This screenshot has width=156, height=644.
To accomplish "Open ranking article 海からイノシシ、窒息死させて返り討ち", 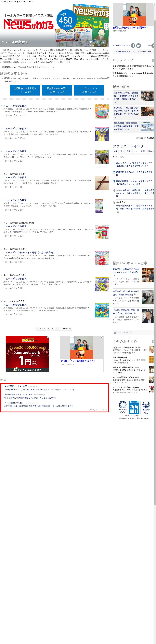I will 134,164.
